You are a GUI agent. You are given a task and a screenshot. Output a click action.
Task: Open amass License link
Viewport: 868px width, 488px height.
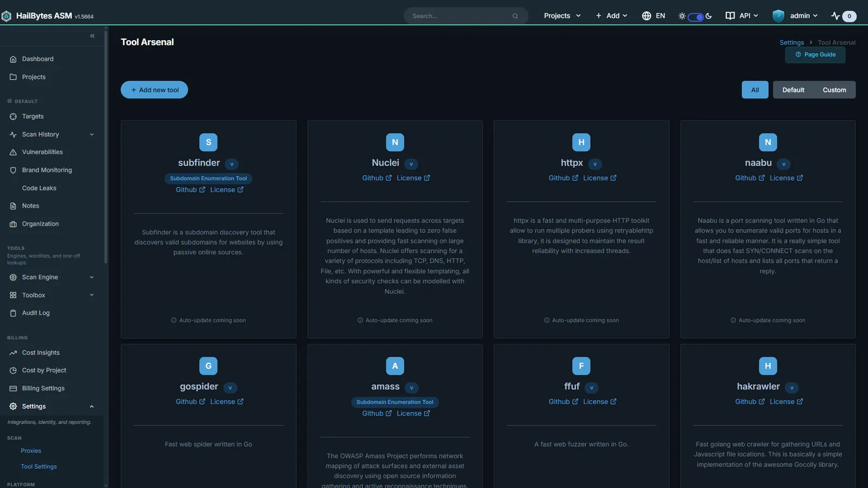click(x=413, y=413)
